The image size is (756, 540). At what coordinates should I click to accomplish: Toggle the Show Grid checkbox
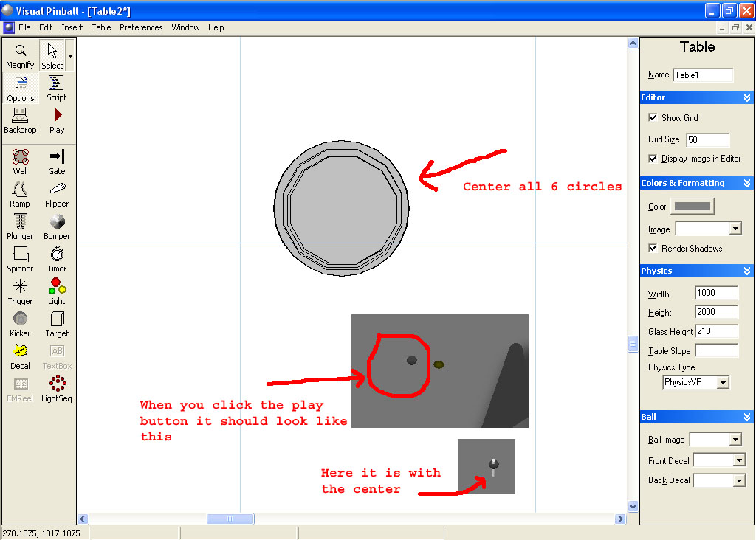coord(653,118)
